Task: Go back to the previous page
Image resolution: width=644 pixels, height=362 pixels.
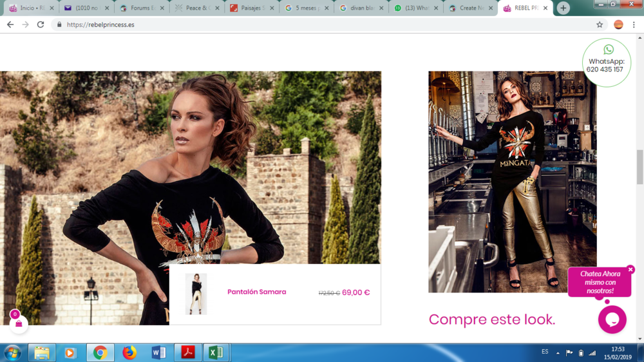Action: click(x=10, y=24)
